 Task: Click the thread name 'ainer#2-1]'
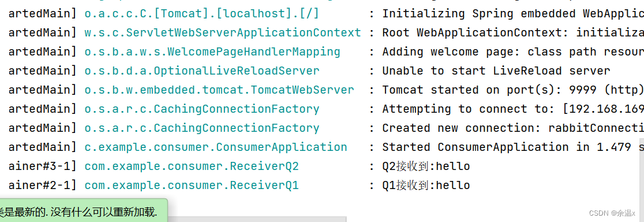(x=42, y=185)
